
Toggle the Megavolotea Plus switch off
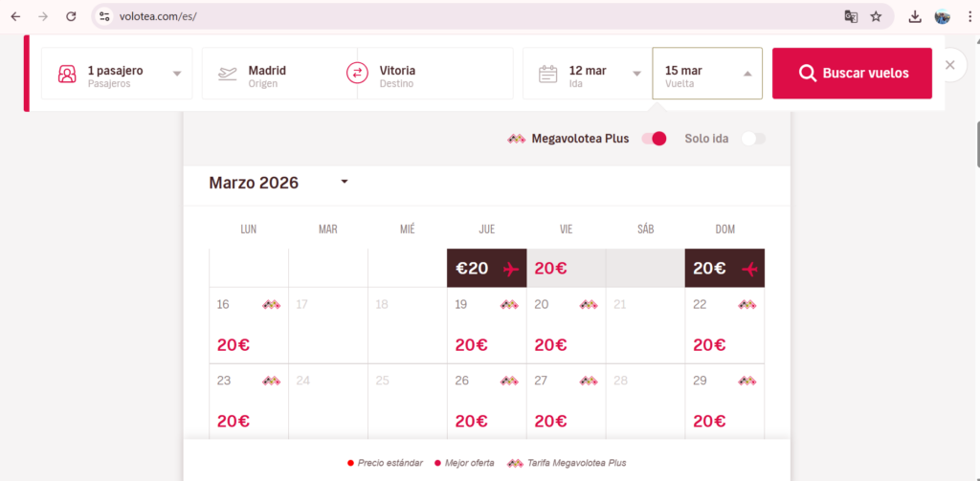coord(654,139)
